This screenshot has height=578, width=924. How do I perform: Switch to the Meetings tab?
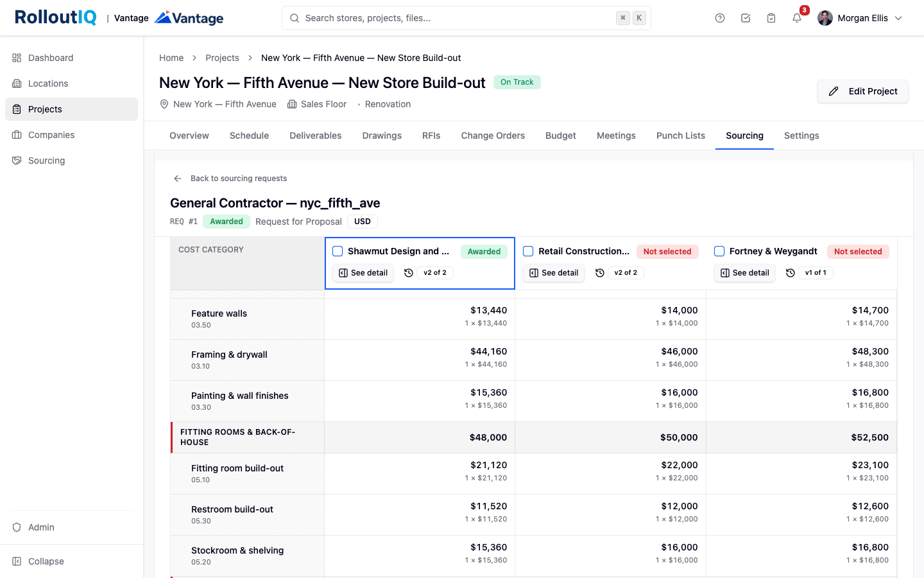(616, 136)
